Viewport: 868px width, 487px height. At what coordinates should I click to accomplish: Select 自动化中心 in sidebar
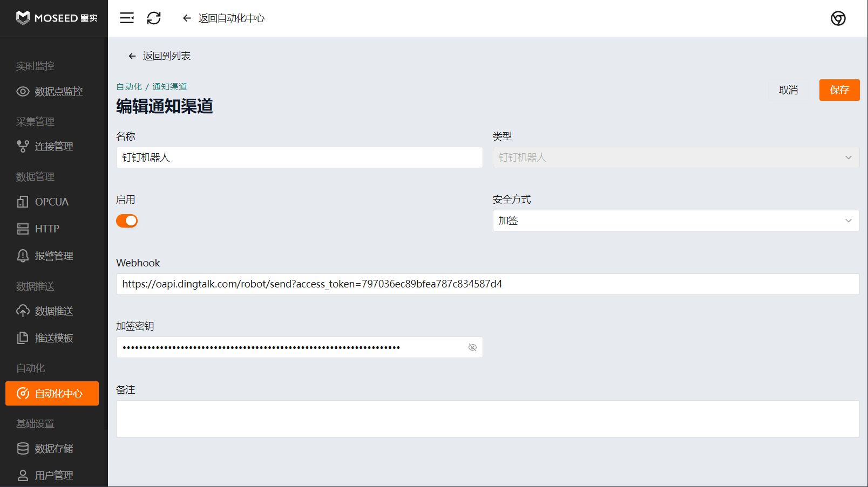pyautogui.click(x=52, y=393)
